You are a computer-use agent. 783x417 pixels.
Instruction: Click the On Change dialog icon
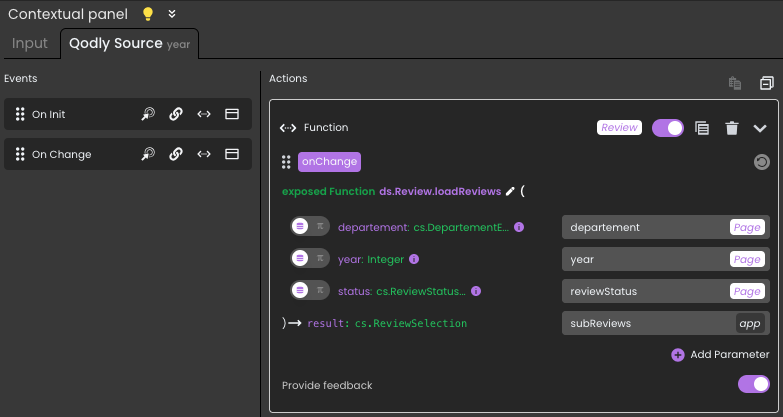click(232, 155)
